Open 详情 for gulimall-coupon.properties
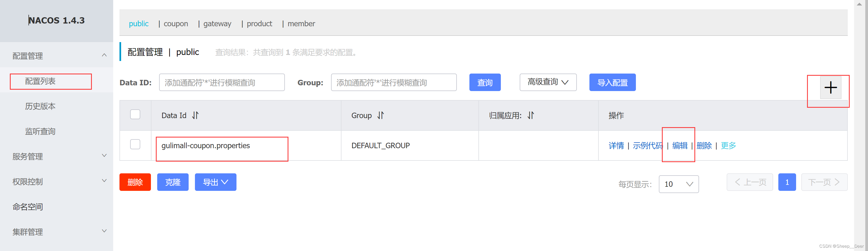 (x=616, y=145)
